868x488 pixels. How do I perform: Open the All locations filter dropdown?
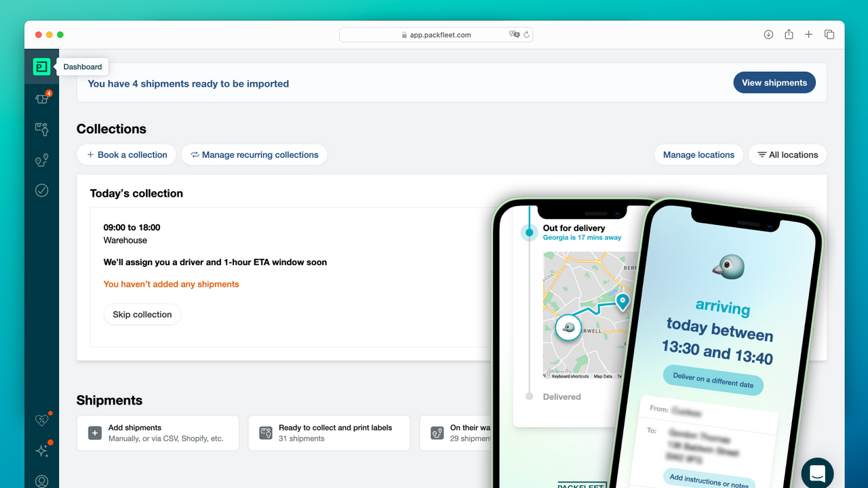(x=787, y=155)
